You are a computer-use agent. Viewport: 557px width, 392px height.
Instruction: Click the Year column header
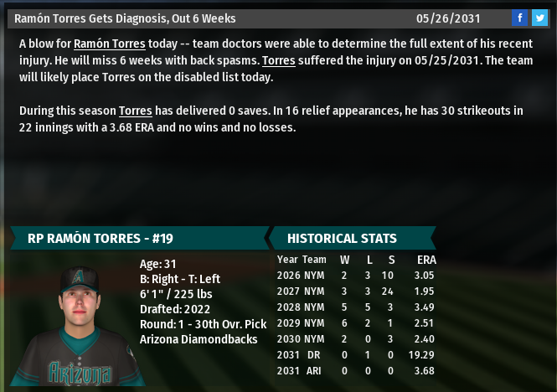287,260
